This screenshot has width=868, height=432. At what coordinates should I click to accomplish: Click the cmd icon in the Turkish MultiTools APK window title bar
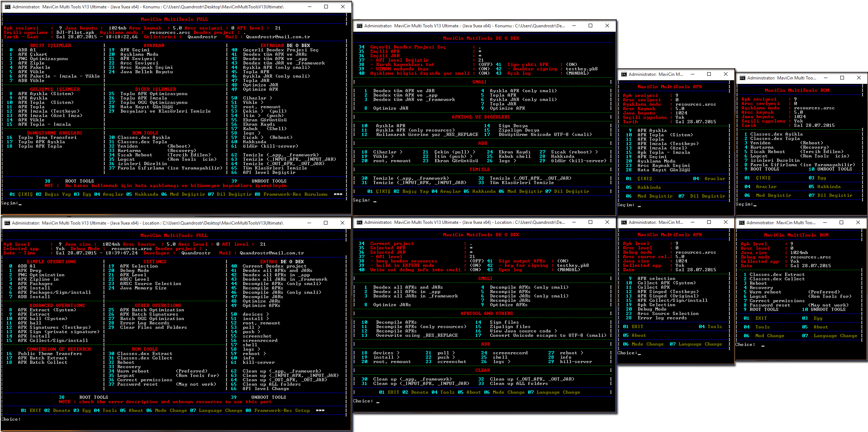pos(624,74)
